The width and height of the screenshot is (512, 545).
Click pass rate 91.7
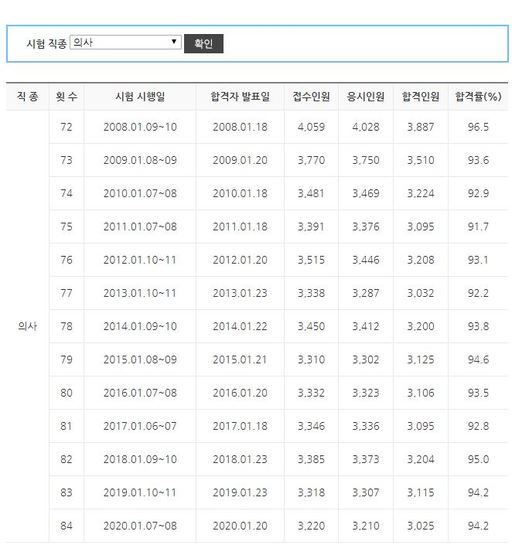(x=478, y=227)
